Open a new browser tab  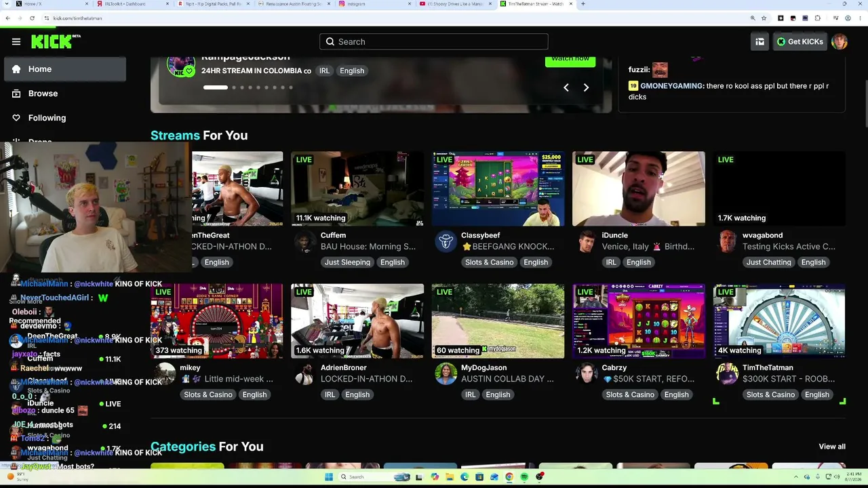[583, 4]
